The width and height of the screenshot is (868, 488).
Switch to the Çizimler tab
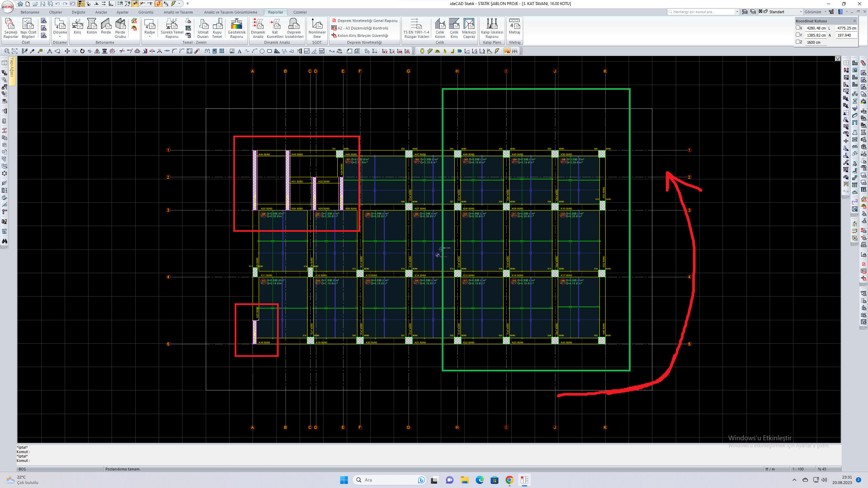[300, 12]
